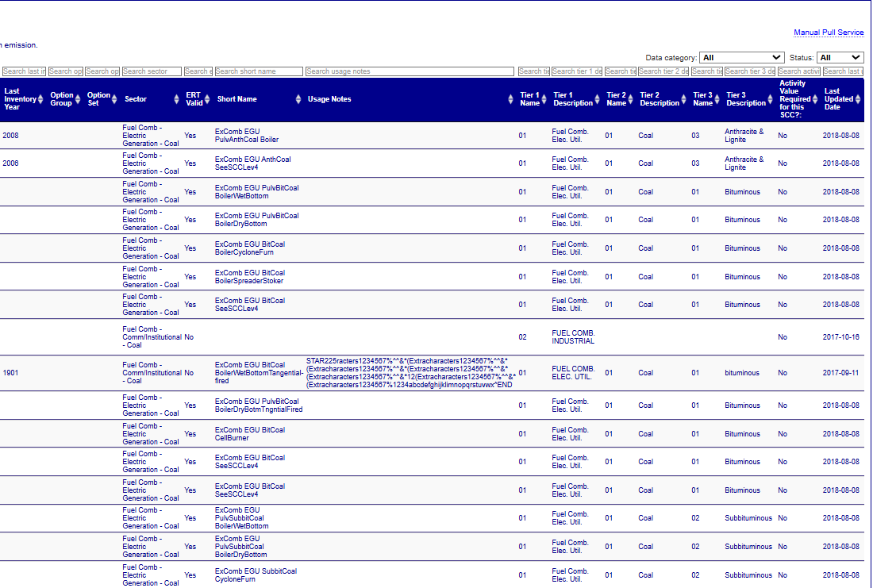Click Option Group sort arrows
Screen dimensions: 873x588
(78, 99)
